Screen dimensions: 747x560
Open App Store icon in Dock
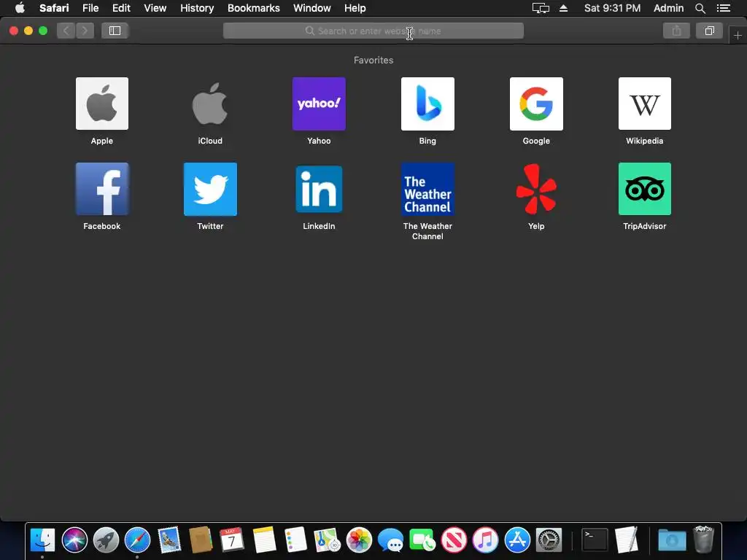(517, 540)
